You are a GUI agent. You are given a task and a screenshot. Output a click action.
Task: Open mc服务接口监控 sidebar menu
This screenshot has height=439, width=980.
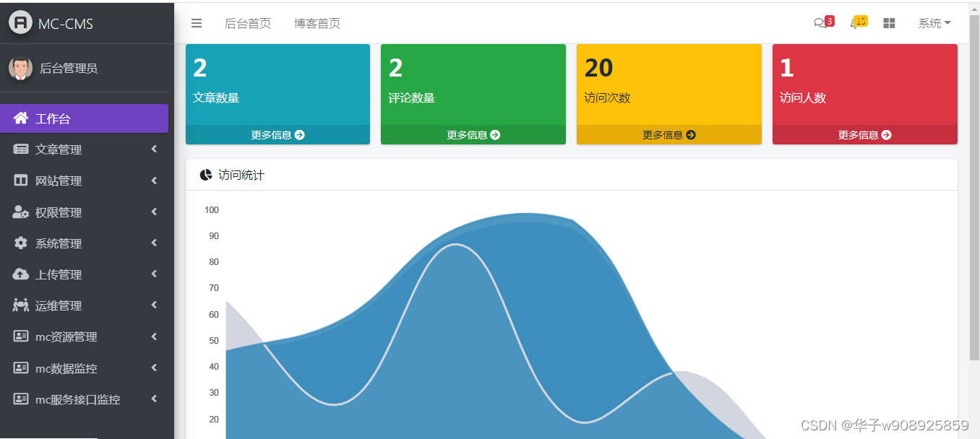(x=85, y=399)
